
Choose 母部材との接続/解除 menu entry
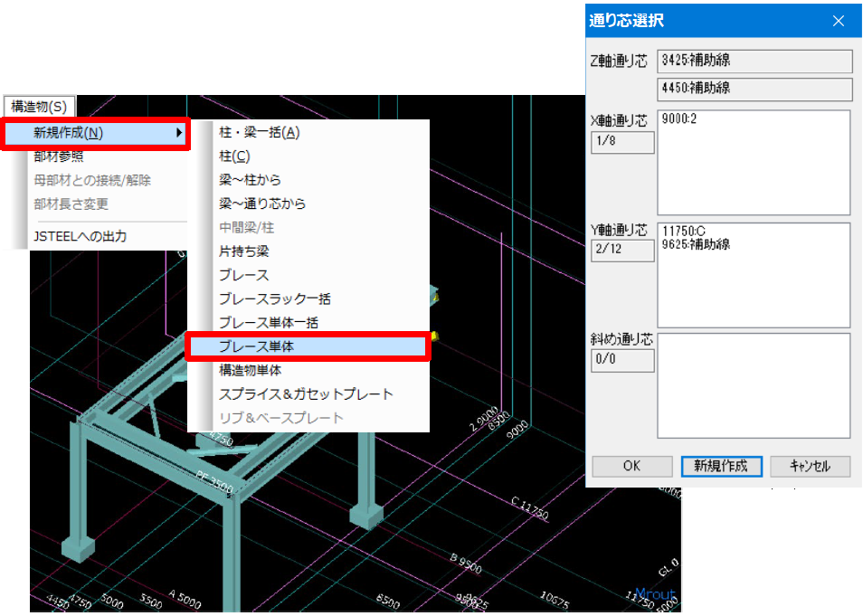pos(92,181)
